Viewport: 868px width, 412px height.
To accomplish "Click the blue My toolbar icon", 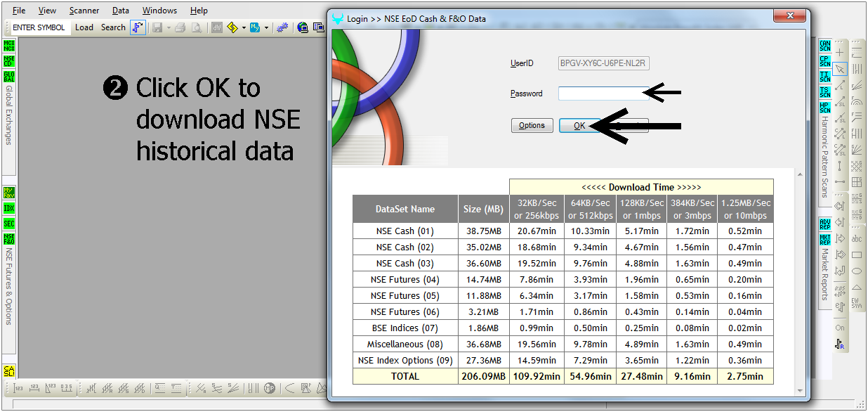I will 255,27.
